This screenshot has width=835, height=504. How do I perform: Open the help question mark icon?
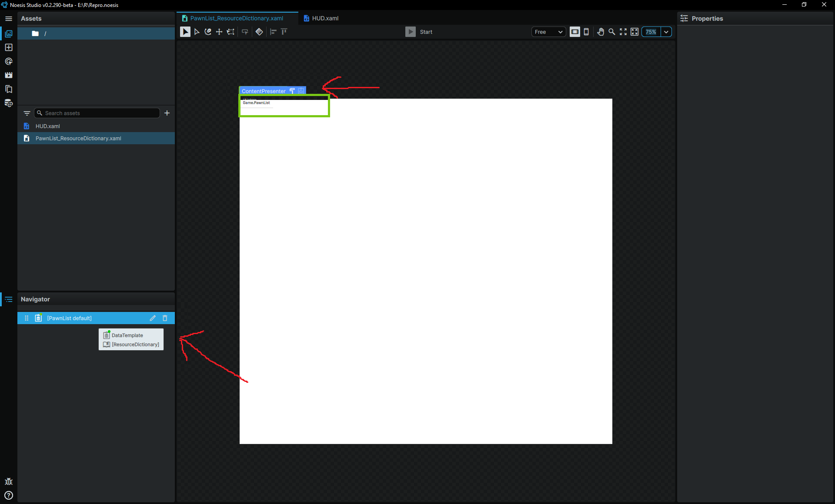[x=9, y=495]
